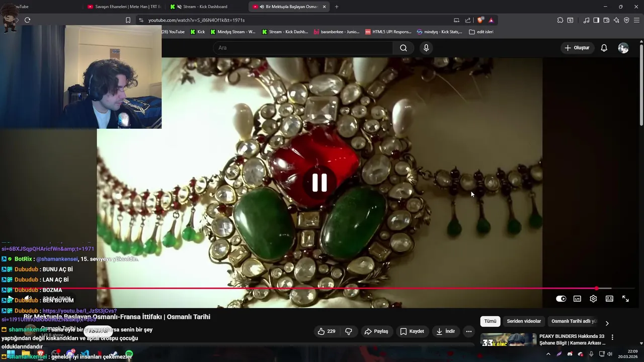This screenshot has width=644, height=362.
Task: Click the YouTube search magnifier button
Action: click(x=404, y=48)
